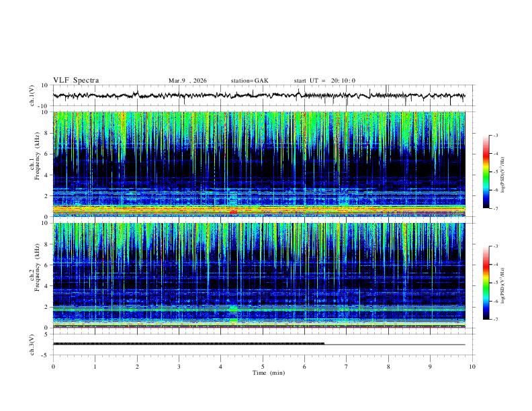Click the ch.1 spectrogram color bar

[x=486, y=172]
